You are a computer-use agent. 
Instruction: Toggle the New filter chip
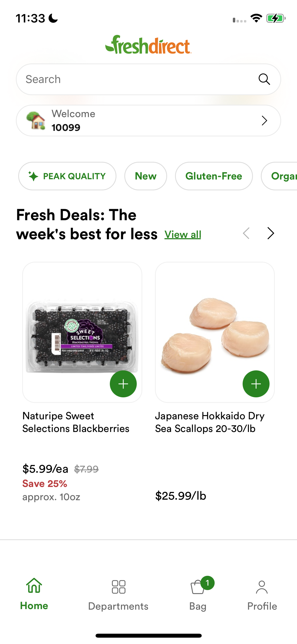click(x=145, y=176)
